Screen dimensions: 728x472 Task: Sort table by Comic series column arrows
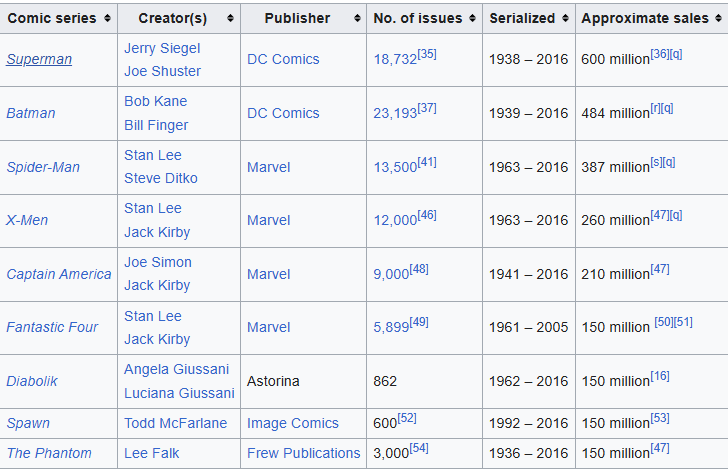(106, 18)
